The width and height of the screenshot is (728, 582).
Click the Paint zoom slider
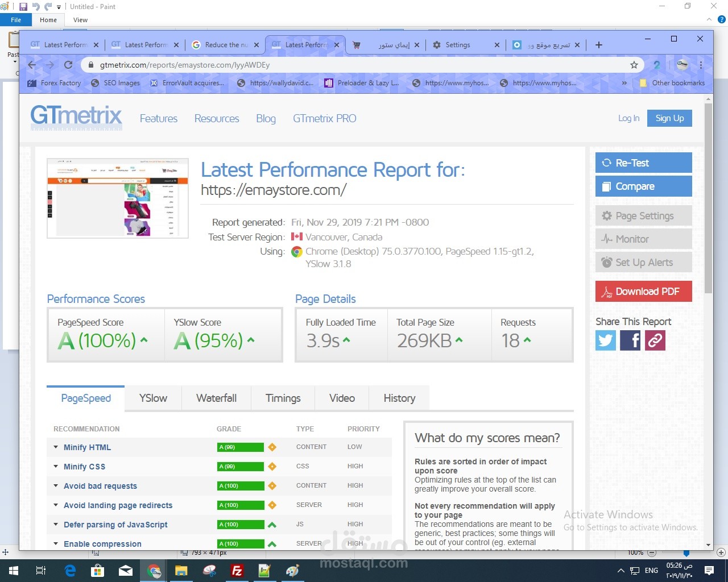click(686, 553)
